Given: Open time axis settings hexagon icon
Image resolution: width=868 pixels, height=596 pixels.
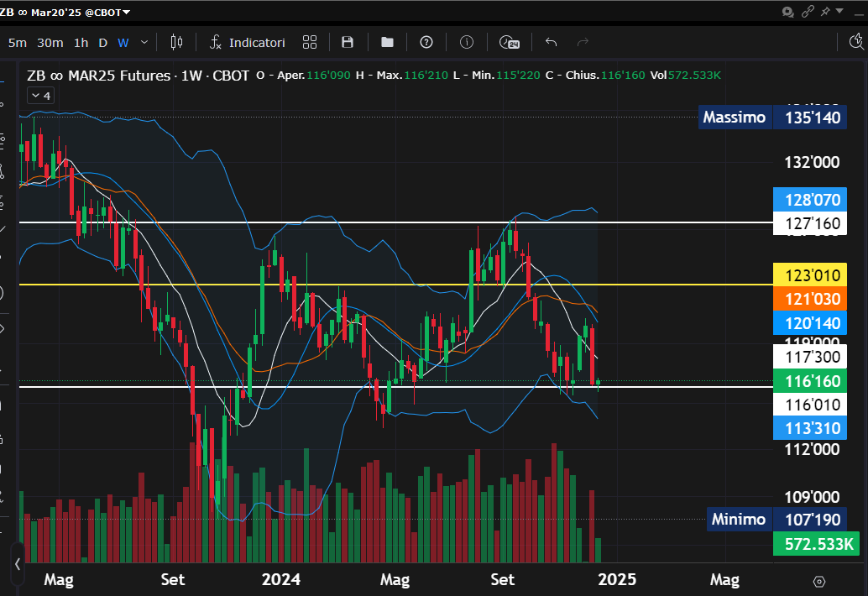Looking at the screenshot, I should pyautogui.click(x=819, y=581).
